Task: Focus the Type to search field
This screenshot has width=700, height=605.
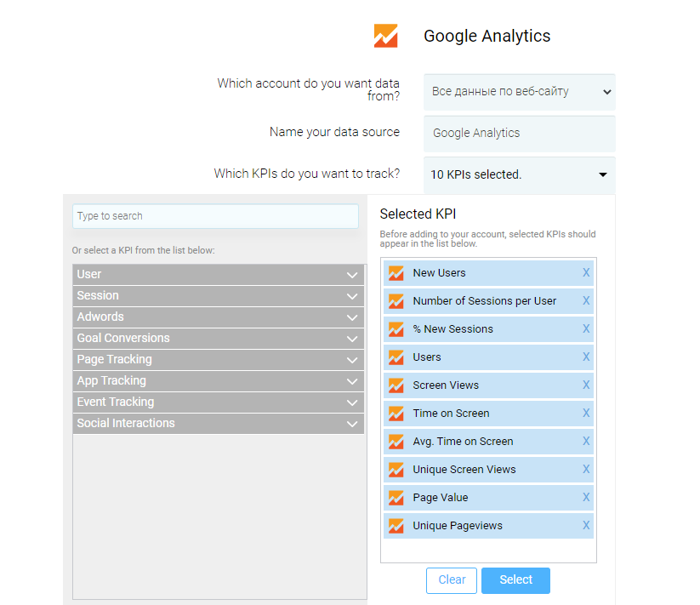Action: coord(215,216)
